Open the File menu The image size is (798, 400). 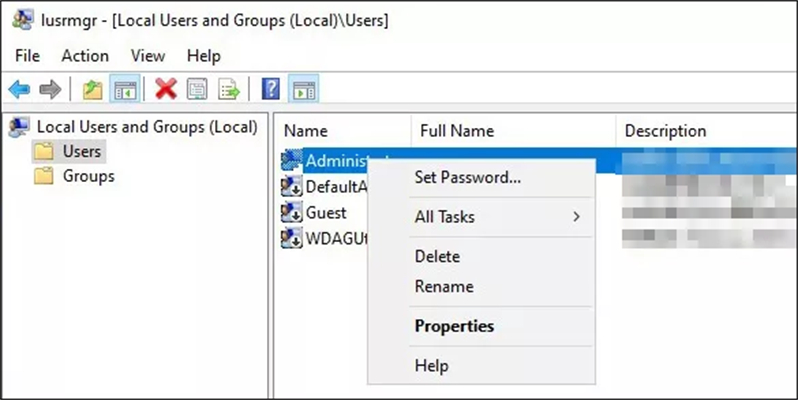click(x=27, y=56)
